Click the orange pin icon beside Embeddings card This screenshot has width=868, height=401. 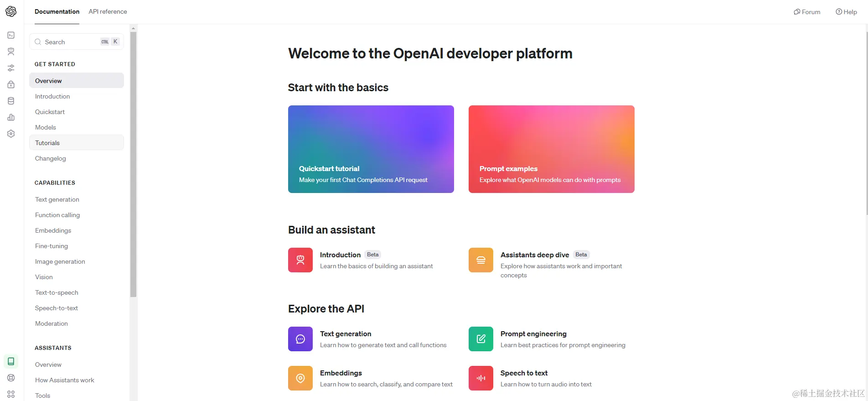300,378
